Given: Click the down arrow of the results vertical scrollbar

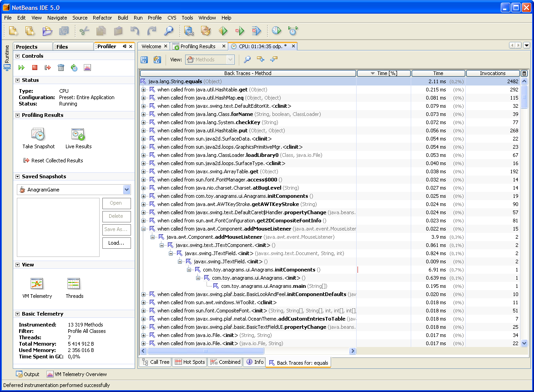Looking at the screenshot, I should pyautogui.click(x=524, y=343).
